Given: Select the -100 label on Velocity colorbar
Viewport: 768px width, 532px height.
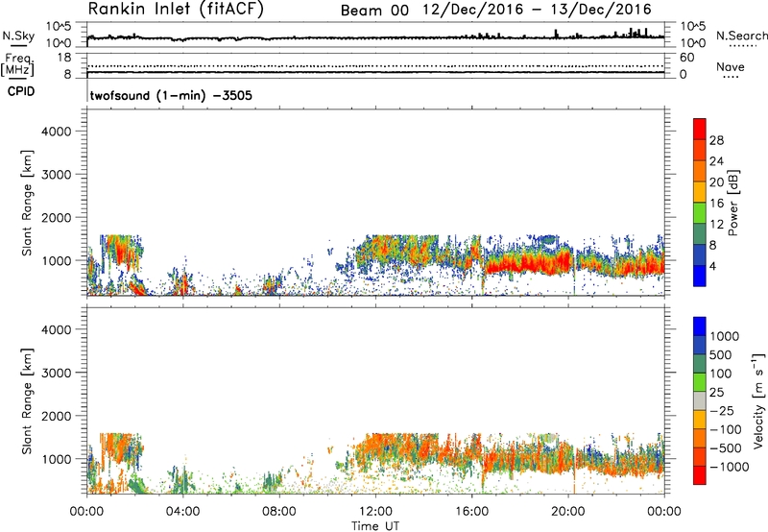Looking at the screenshot, I should point(726,429).
